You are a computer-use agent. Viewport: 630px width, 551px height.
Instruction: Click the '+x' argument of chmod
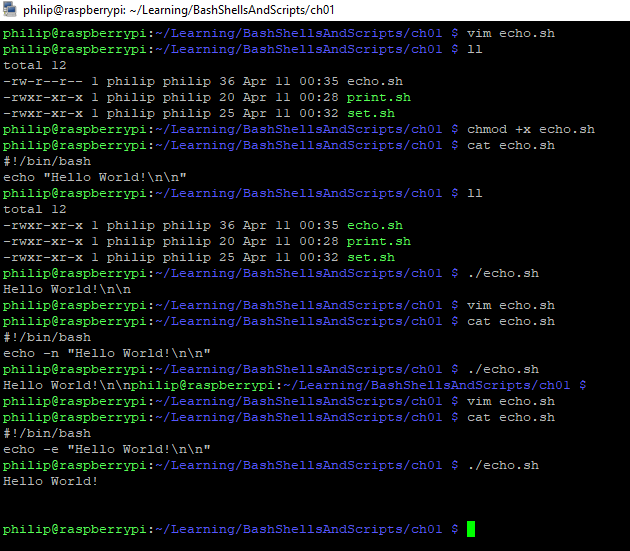pos(523,129)
